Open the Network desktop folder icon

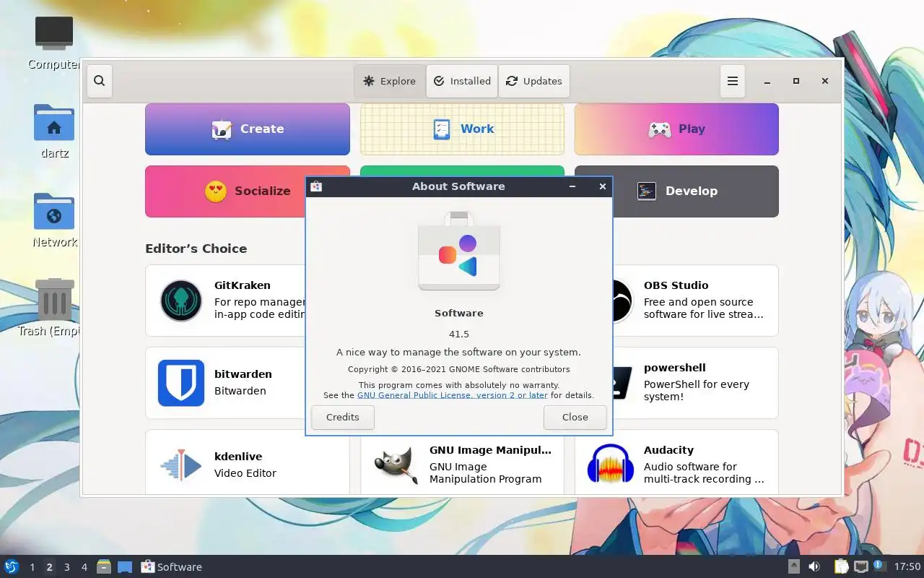(54, 212)
